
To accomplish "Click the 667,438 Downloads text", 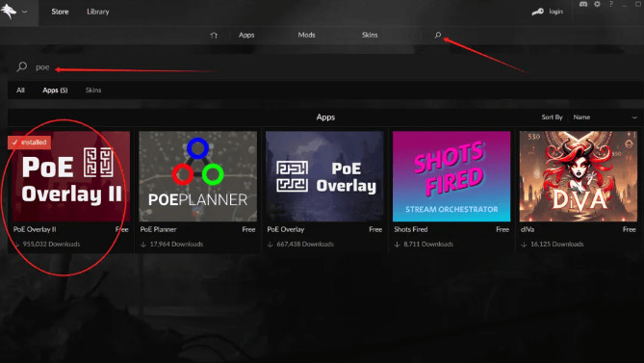I will [x=305, y=244].
